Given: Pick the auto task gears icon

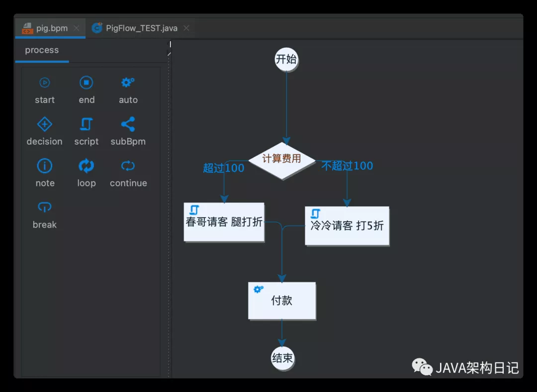Looking at the screenshot, I should coord(128,82).
